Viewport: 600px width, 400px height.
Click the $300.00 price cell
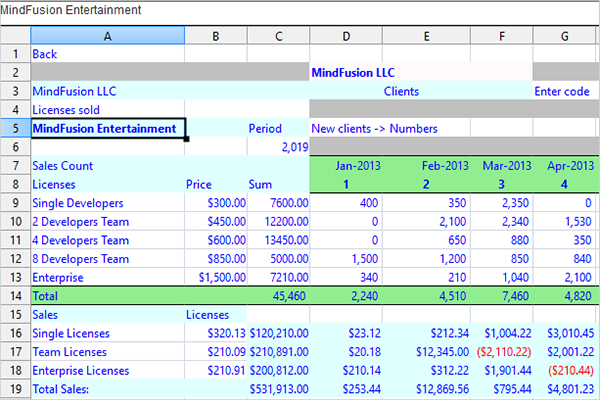216,203
